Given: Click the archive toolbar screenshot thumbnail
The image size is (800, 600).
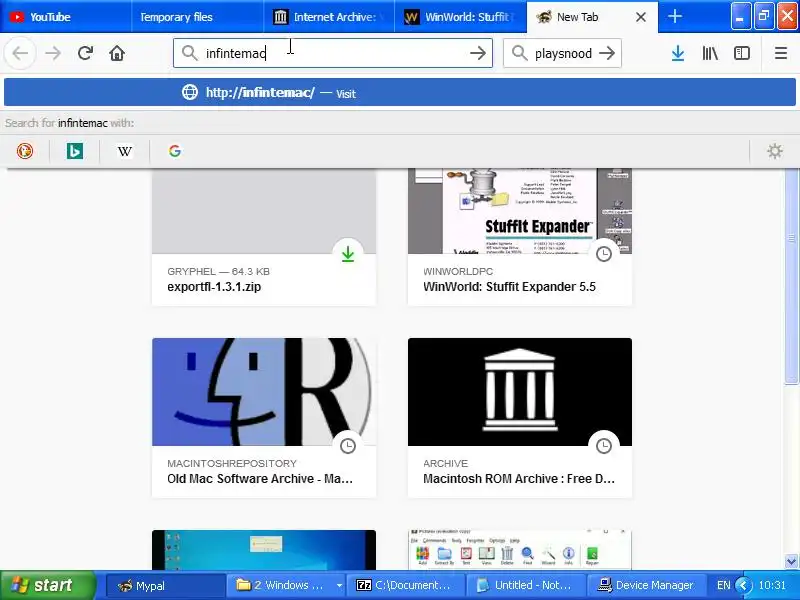Looking at the screenshot, I should click(519, 550).
